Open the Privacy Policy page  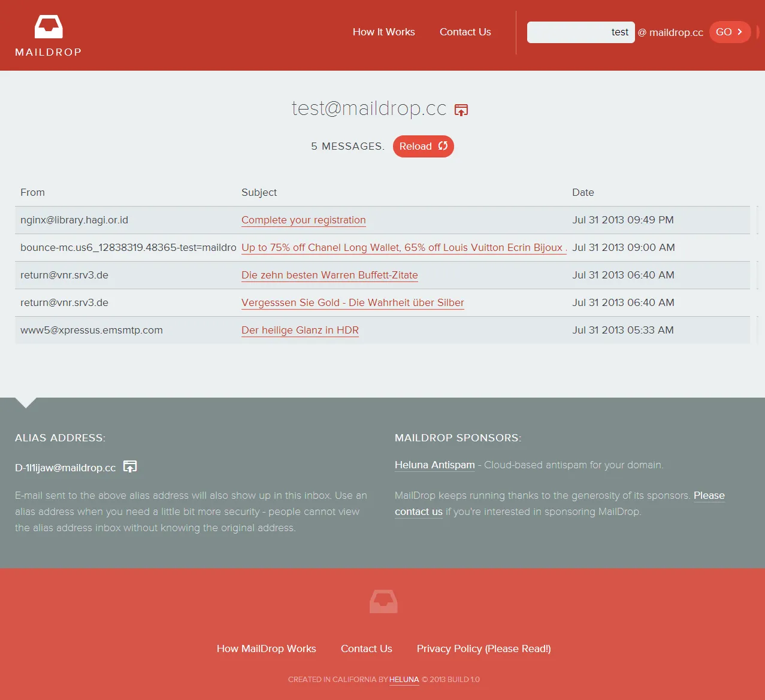click(x=483, y=649)
